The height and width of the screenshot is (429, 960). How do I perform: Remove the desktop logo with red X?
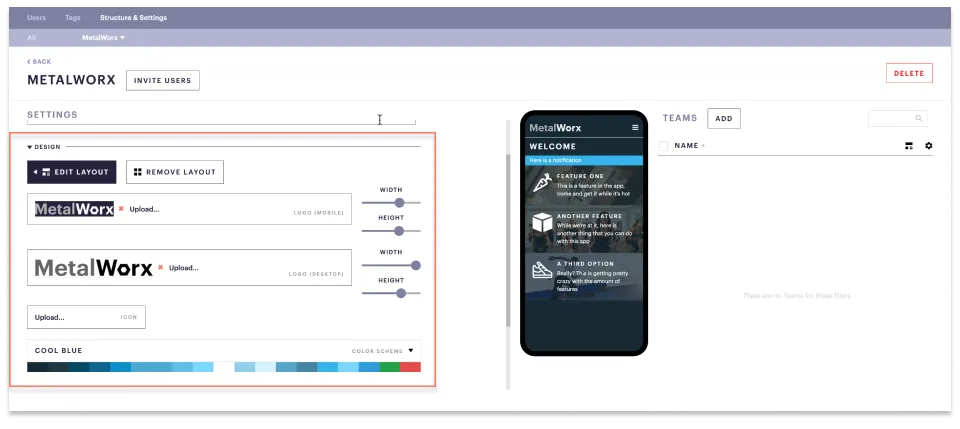click(x=160, y=267)
